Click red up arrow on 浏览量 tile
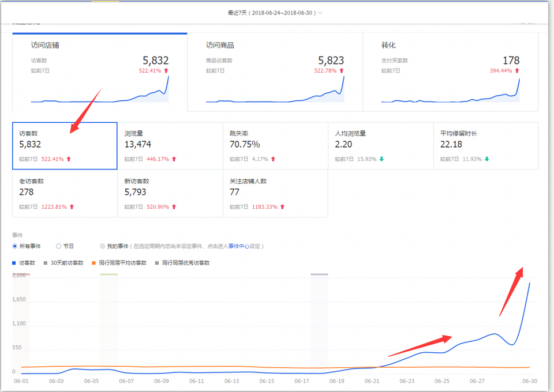554x392 pixels. (174, 159)
